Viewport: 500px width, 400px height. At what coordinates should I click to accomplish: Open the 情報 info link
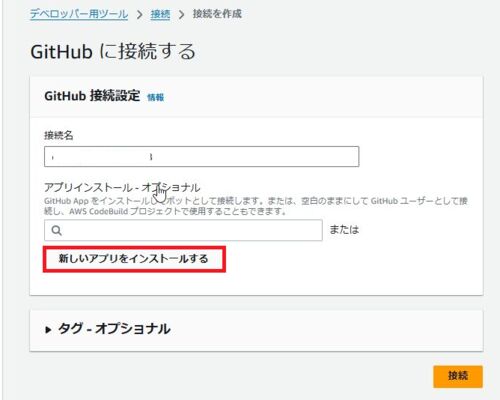click(x=156, y=97)
